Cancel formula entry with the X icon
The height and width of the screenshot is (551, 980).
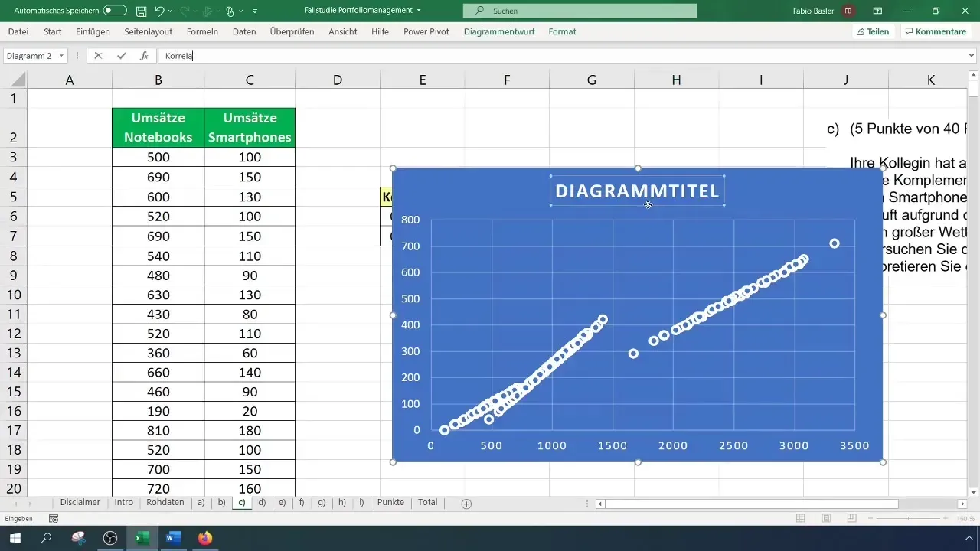click(x=98, y=56)
